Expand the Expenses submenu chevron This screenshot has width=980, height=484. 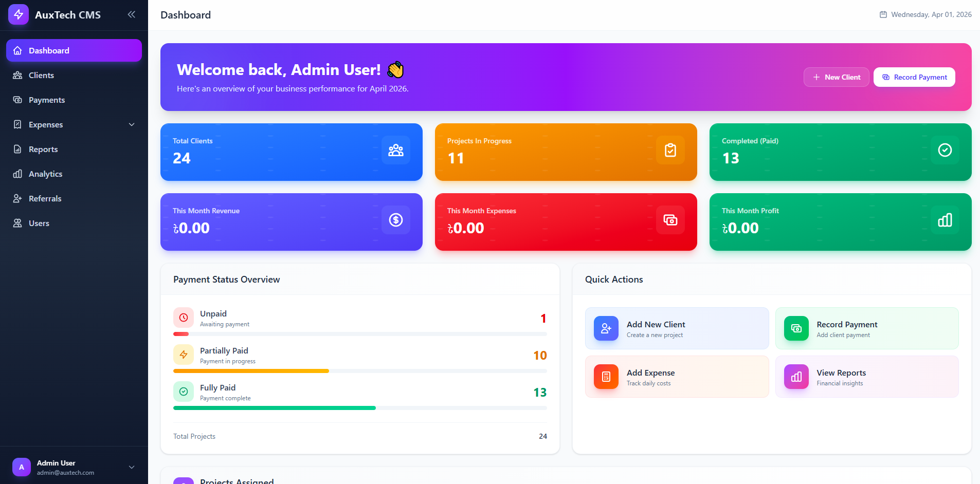(132, 125)
